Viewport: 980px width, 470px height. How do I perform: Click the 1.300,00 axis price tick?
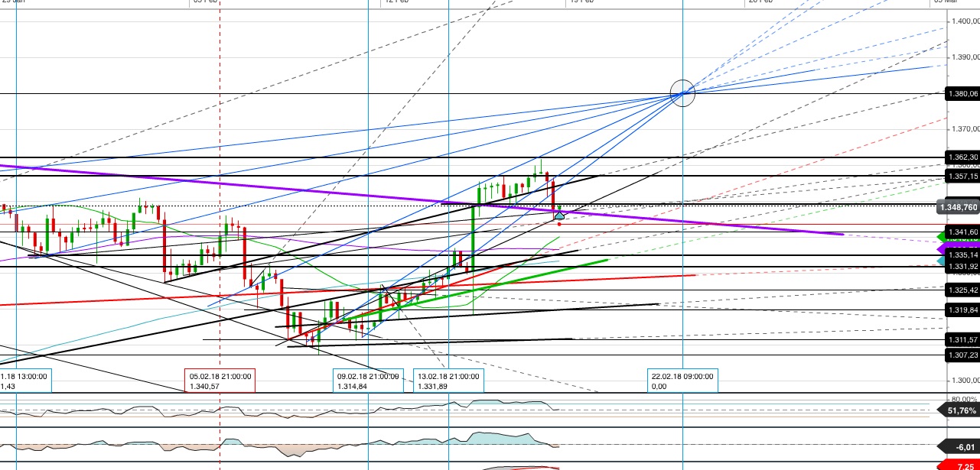pos(964,380)
